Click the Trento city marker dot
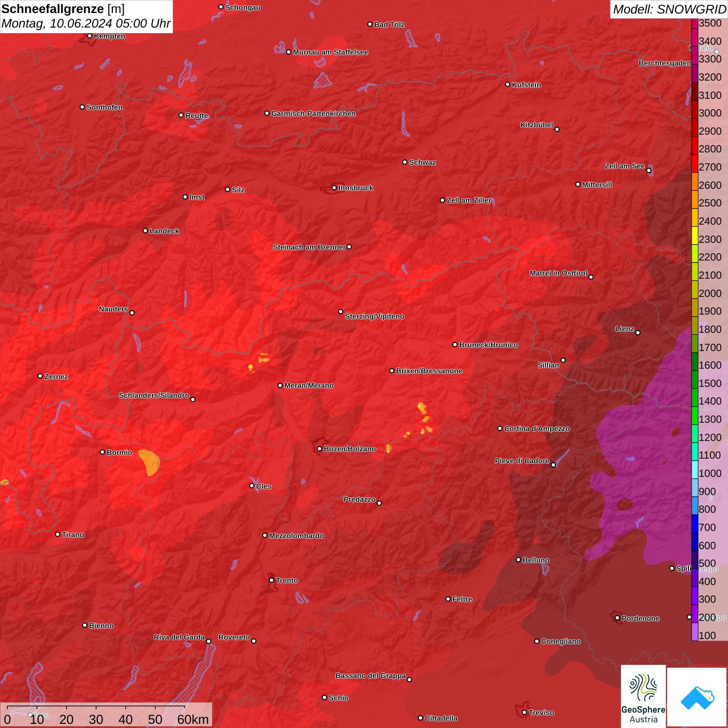The height and width of the screenshot is (728, 728). coord(271,580)
